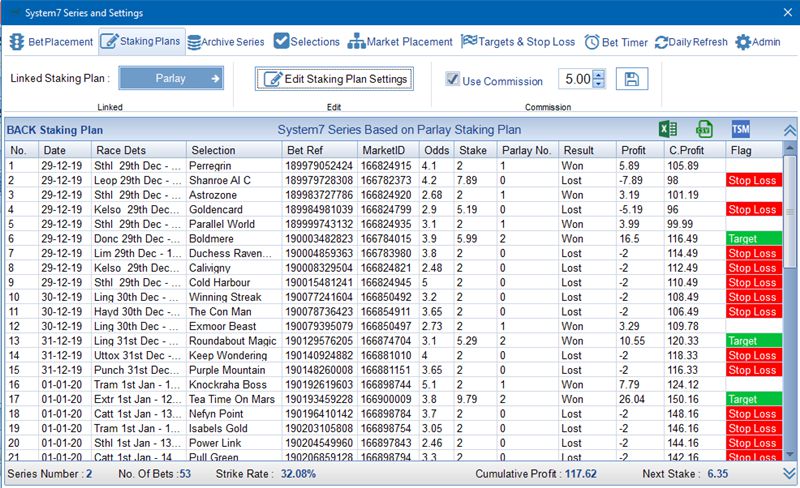Decrease commission with the down stepper arrow
The image size is (800, 488).
(x=599, y=84)
